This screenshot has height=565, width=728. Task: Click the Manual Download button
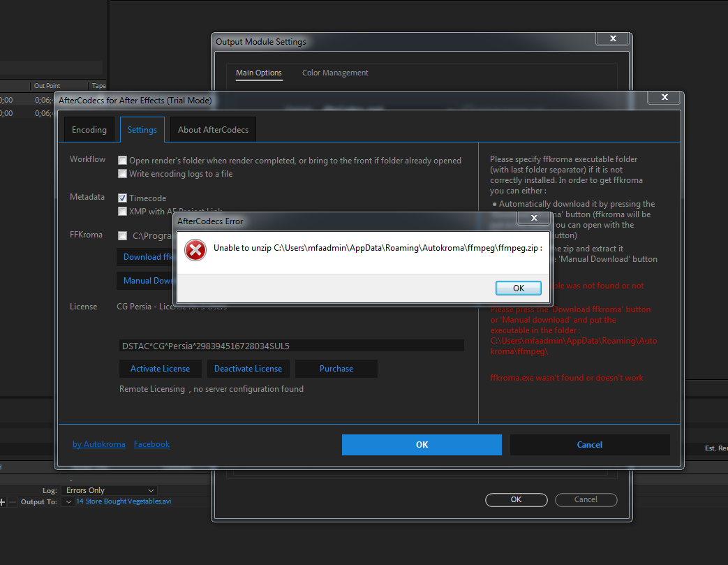145,281
